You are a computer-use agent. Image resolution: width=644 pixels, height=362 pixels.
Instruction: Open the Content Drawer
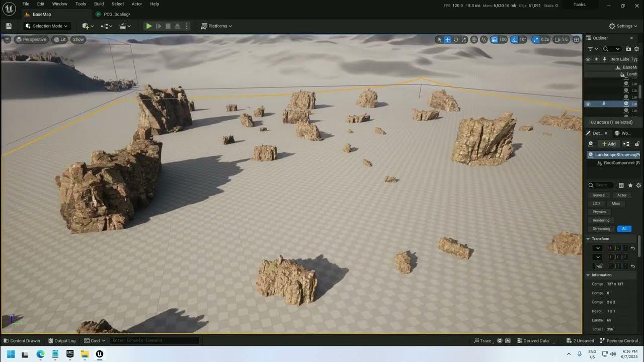tap(22, 341)
